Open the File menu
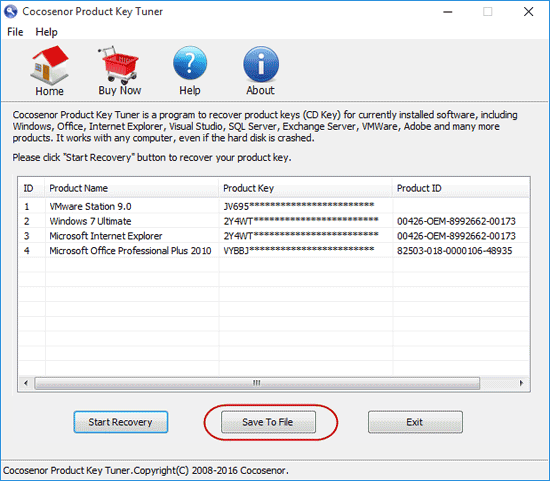 click(x=15, y=32)
